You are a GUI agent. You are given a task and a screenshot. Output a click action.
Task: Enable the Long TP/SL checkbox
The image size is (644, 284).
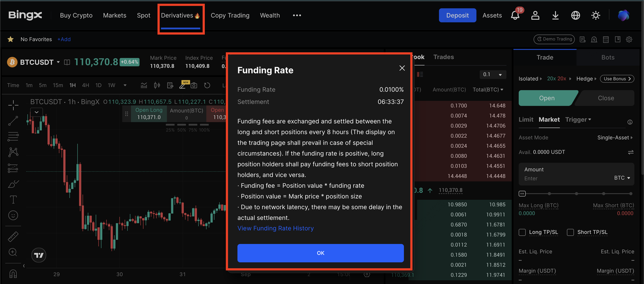(522, 232)
